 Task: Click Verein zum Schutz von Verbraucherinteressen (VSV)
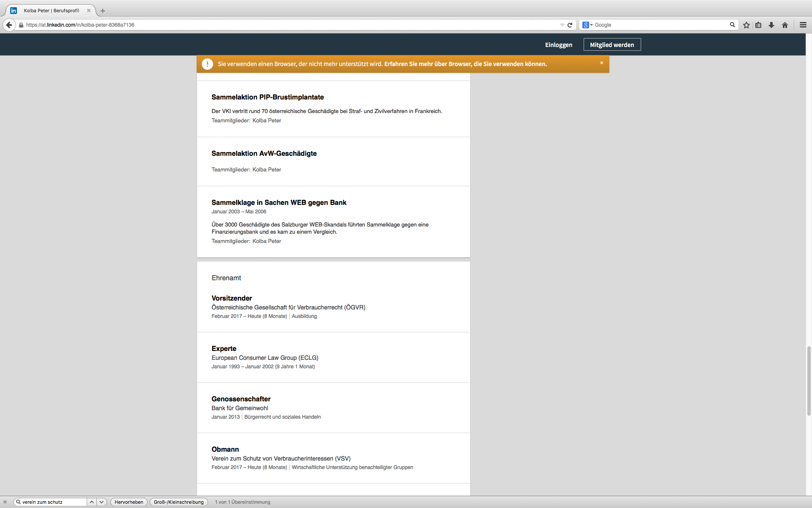(x=281, y=458)
